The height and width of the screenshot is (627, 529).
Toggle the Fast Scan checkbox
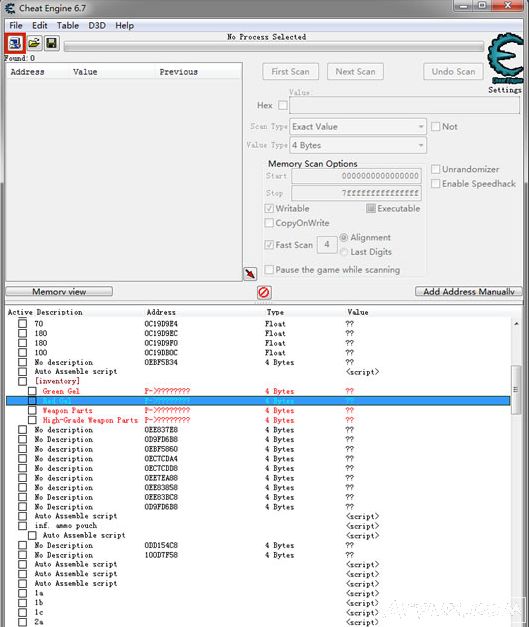coord(269,245)
